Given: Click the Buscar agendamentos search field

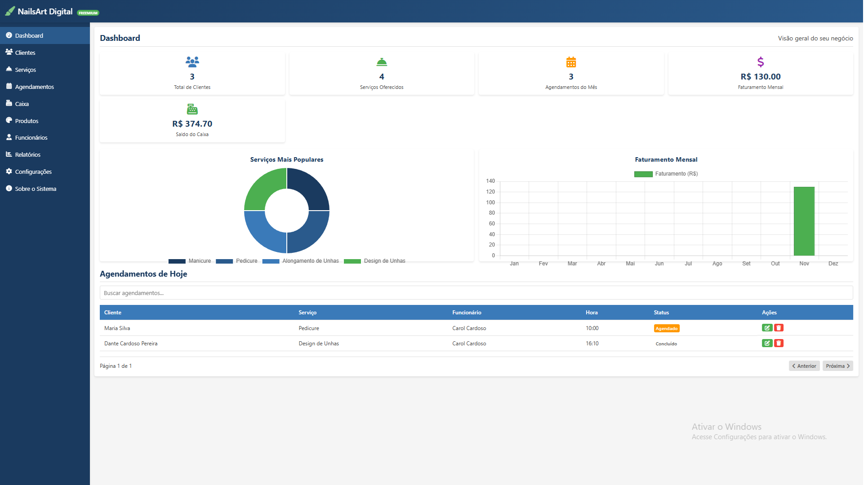Looking at the screenshot, I should 476,293.
